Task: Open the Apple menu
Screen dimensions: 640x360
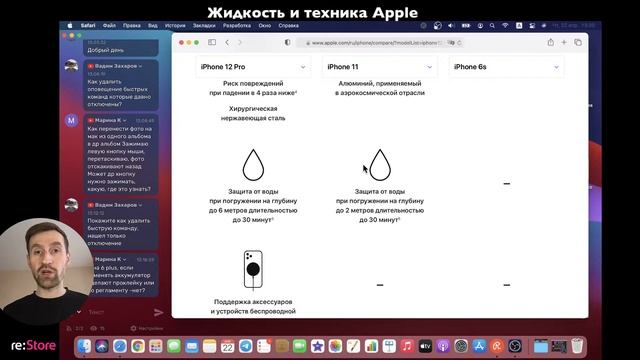Action: 70,25
